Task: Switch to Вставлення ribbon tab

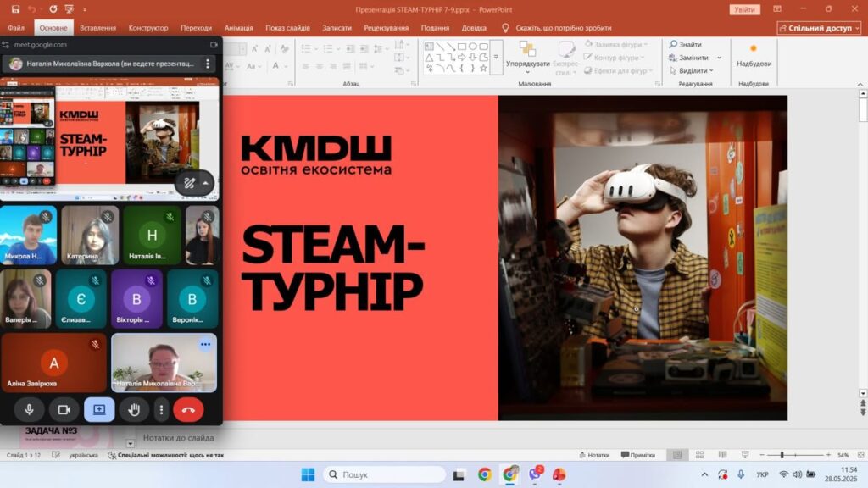Action: 98,28
